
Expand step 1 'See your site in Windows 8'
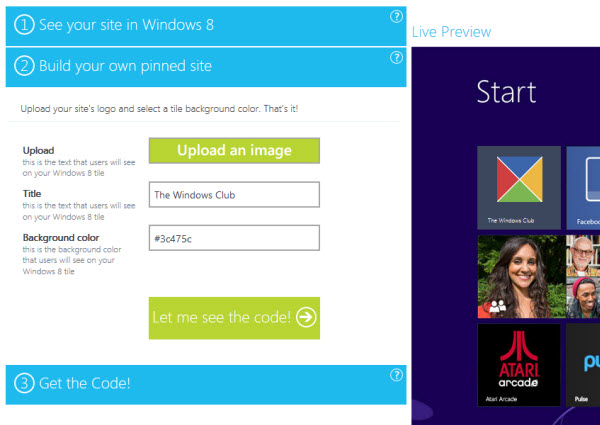coord(206,26)
